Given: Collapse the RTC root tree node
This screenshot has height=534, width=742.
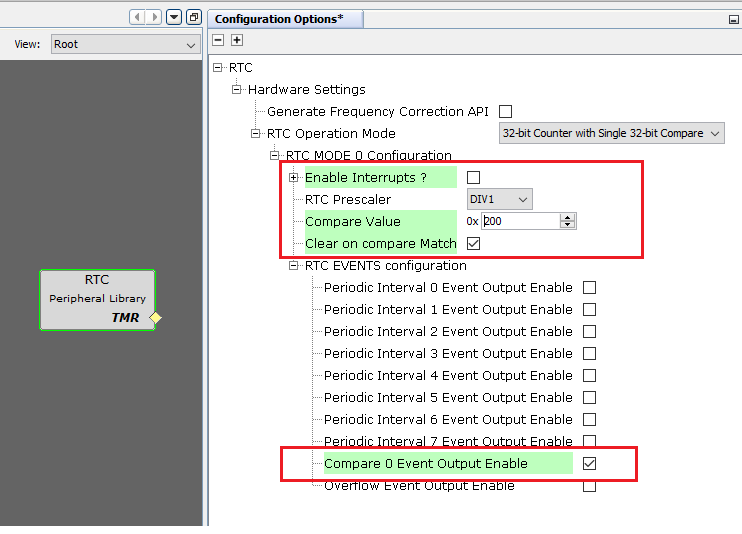Looking at the screenshot, I should pos(217,68).
